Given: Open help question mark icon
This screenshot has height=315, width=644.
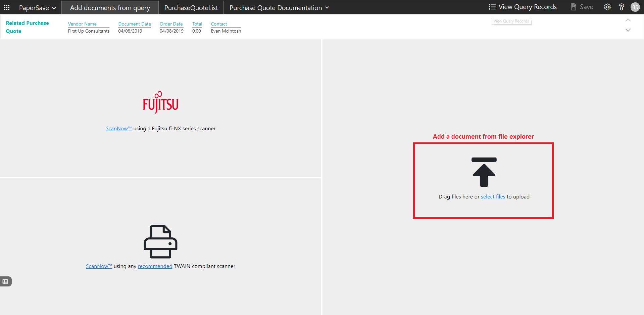Looking at the screenshot, I should click(x=621, y=7).
